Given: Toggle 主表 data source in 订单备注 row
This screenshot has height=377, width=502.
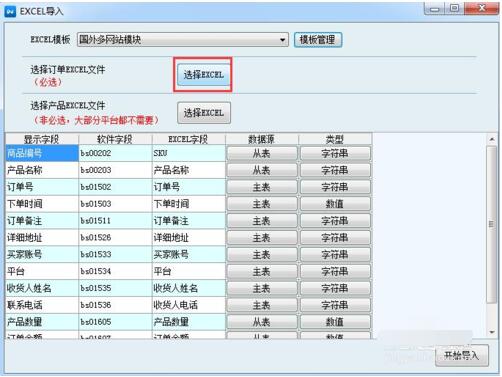Looking at the screenshot, I should pos(262,221).
